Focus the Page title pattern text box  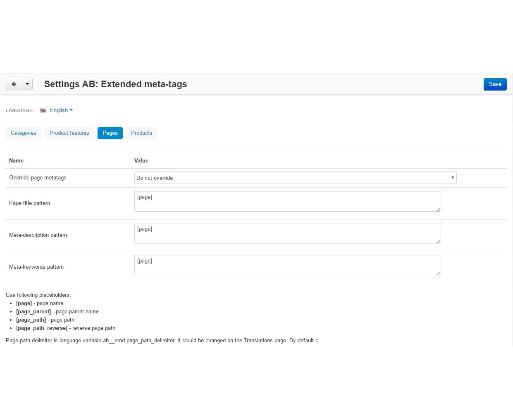point(287,201)
